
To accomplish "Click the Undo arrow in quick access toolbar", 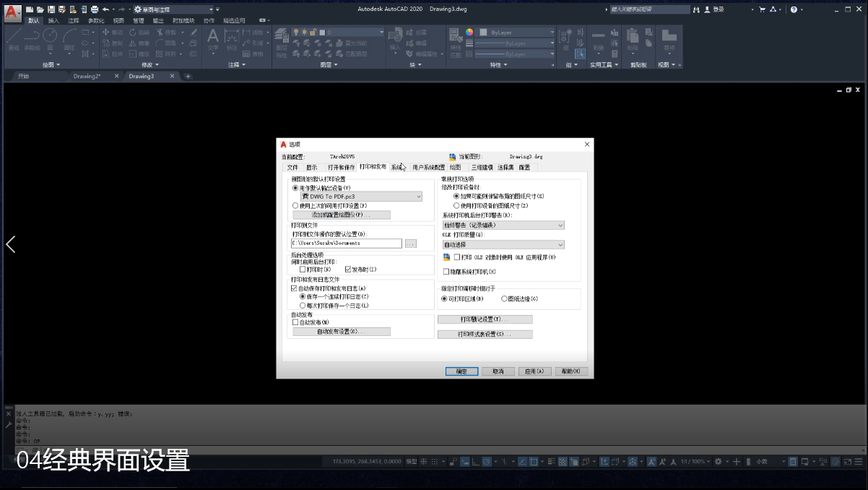I will [105, 9].
